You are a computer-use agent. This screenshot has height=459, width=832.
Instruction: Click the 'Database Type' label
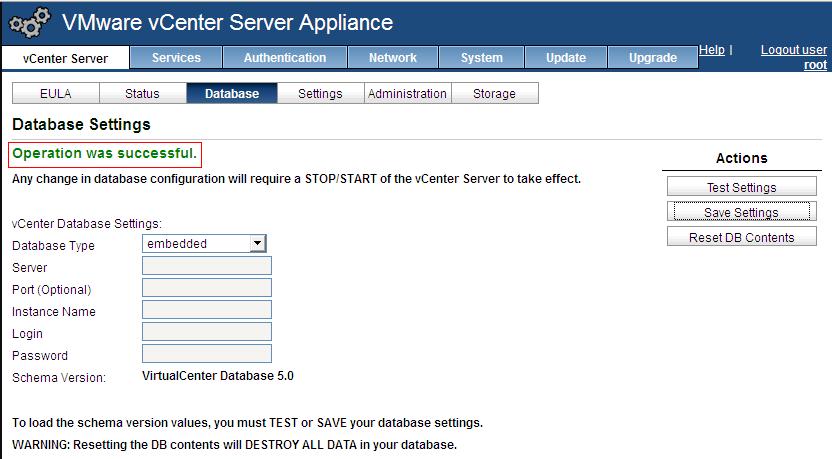point(53,246)
